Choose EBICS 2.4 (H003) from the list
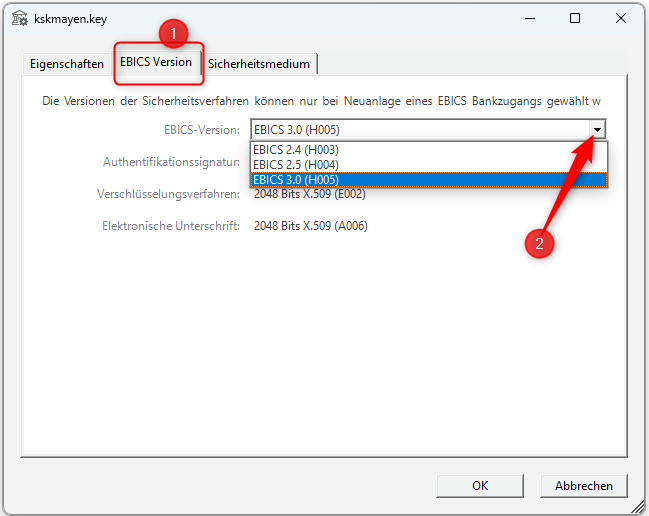This screenshot has width=649, height=516. (296, 150)
